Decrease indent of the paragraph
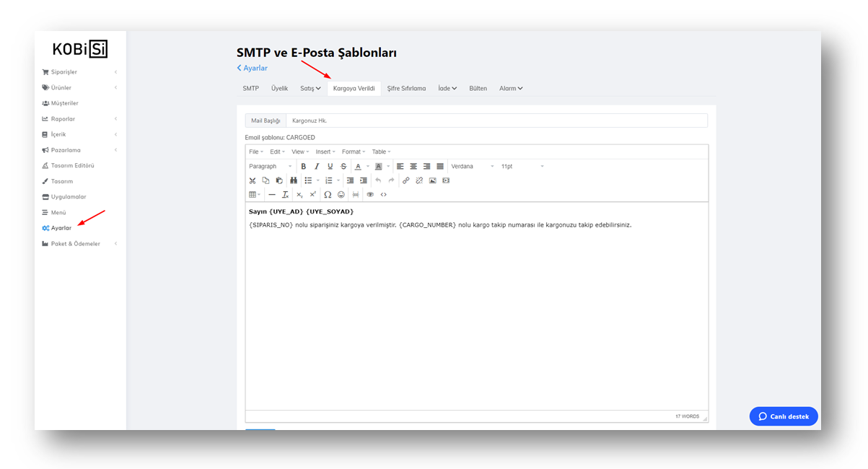This screenshot has width=868, height=469. [x=350, y=180]
